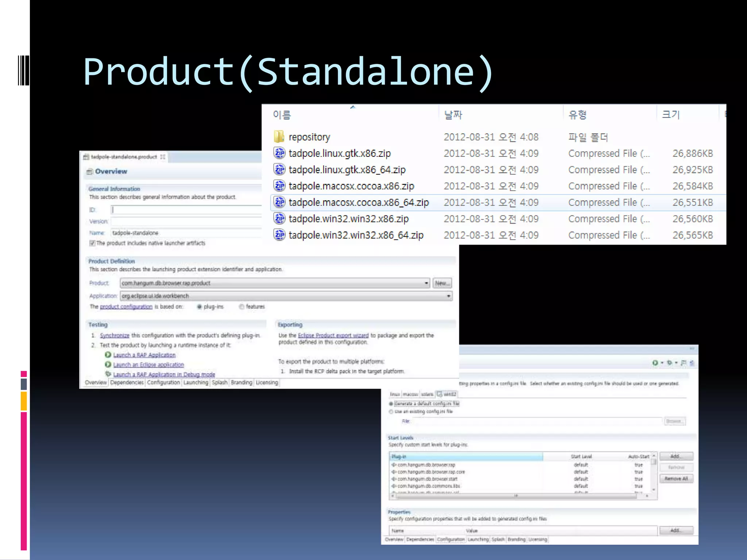Open the Branding tab in Overview editor
Screen dimensions: 747x560
pos(241,382)
